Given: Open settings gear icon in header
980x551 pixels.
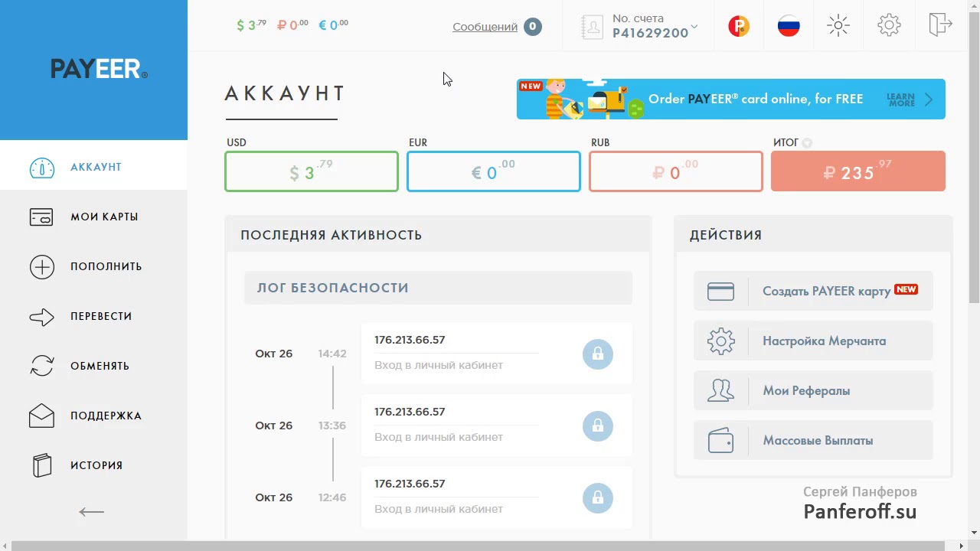Looking at the screenshot, I should point(889,25).
